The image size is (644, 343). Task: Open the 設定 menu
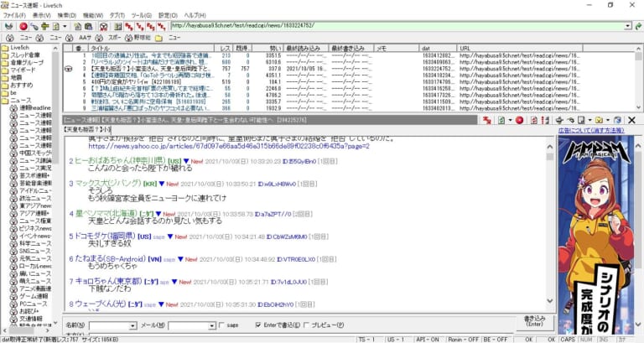(168, 15)
